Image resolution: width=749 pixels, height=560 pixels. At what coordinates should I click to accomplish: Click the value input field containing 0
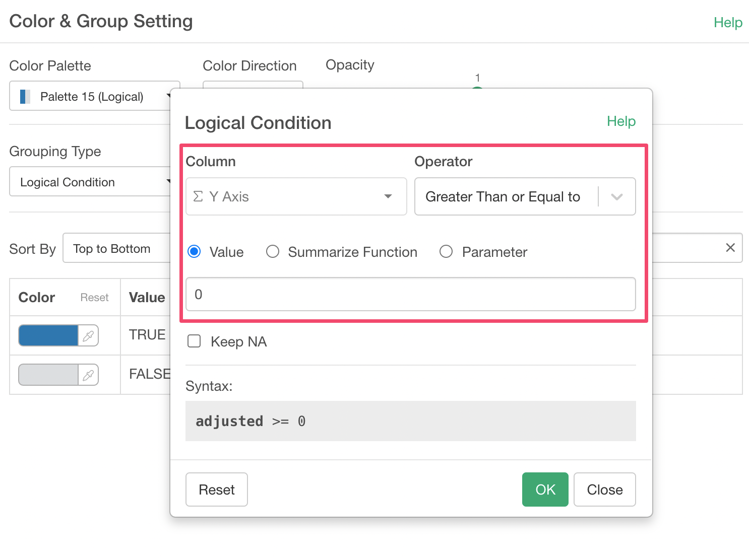click(410, 295)
